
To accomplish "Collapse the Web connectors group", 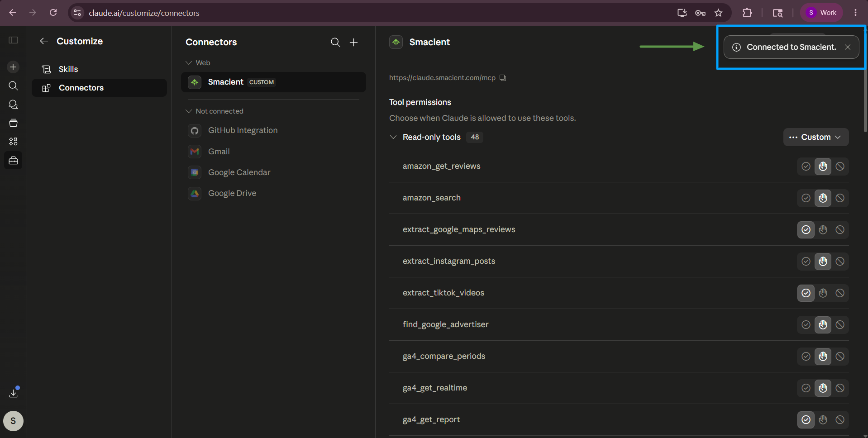I will [x=198, y=63].
